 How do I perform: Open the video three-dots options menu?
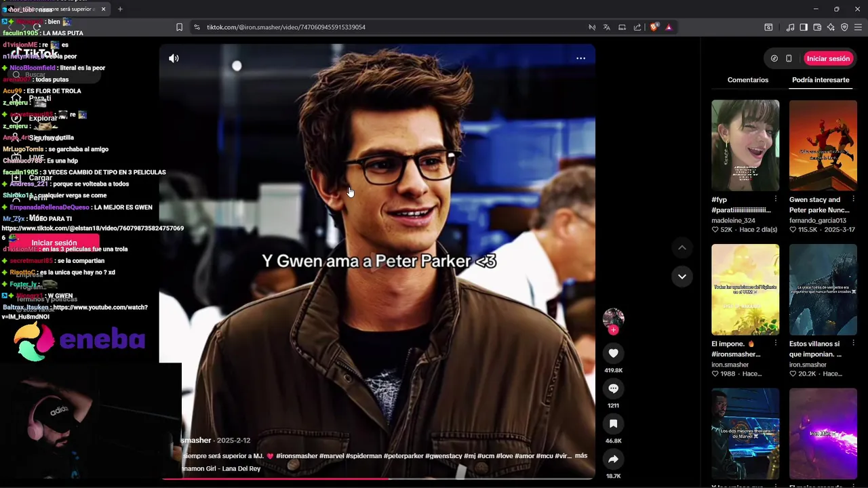click(x=580, y=58)
